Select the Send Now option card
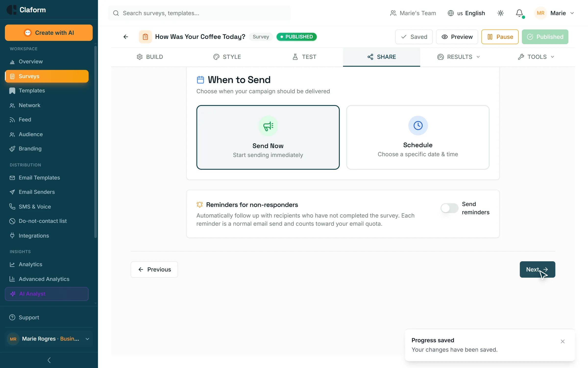This screenshot has width=588, height=368. point(268,137)
